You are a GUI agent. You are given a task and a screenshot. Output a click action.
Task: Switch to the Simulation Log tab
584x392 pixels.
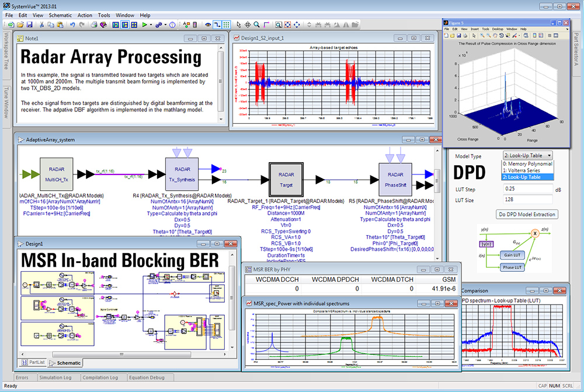(55, 377)
